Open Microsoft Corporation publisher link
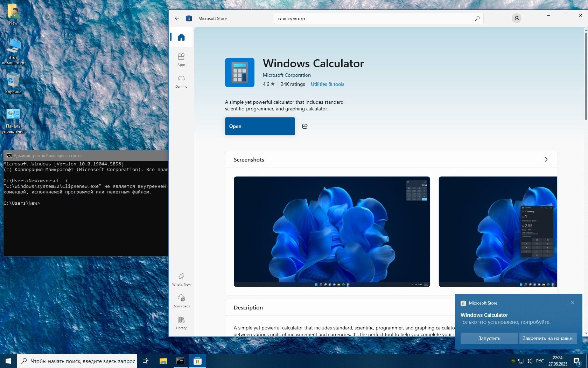This screenshot has height=368, width=588. coord(287,75)
